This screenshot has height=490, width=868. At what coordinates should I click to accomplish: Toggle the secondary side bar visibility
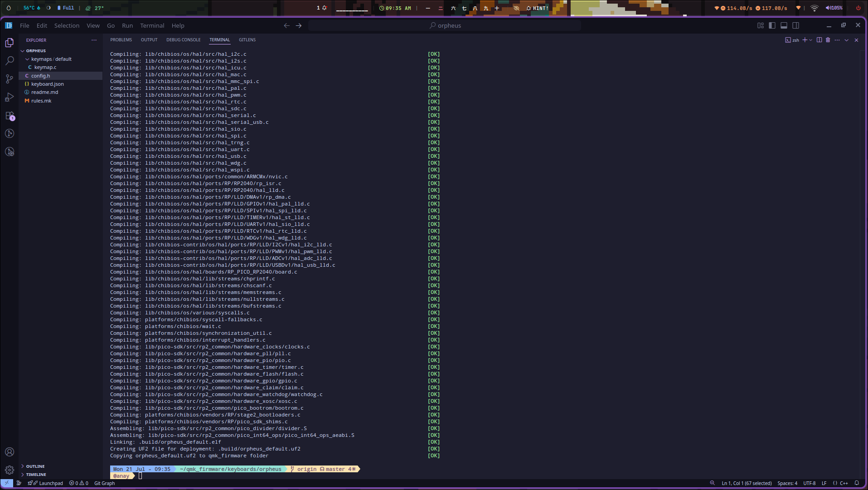click(x=795, y=25)
